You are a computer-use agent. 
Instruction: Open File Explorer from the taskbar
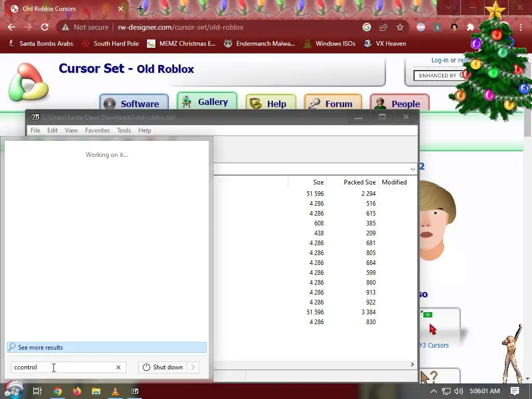tap(96, 391)
